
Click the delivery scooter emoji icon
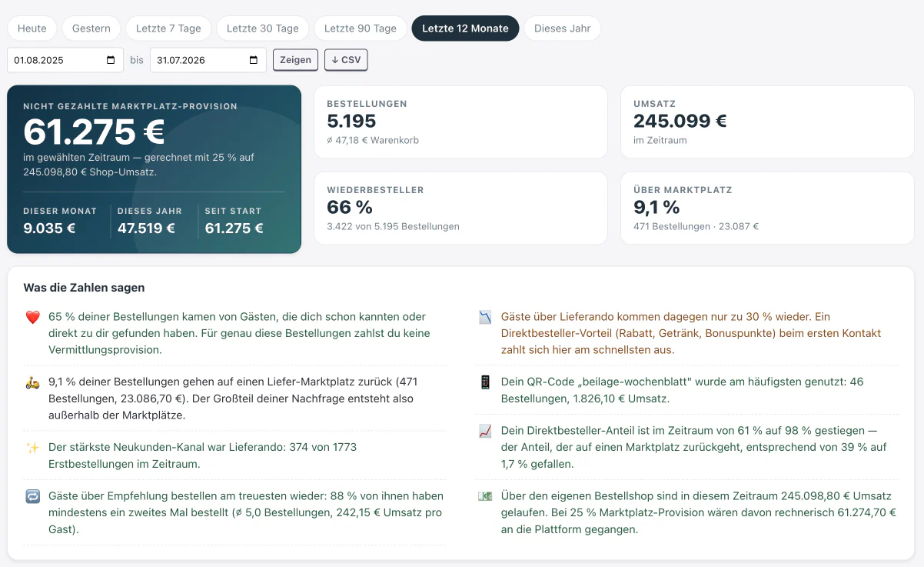click(32, 382)
